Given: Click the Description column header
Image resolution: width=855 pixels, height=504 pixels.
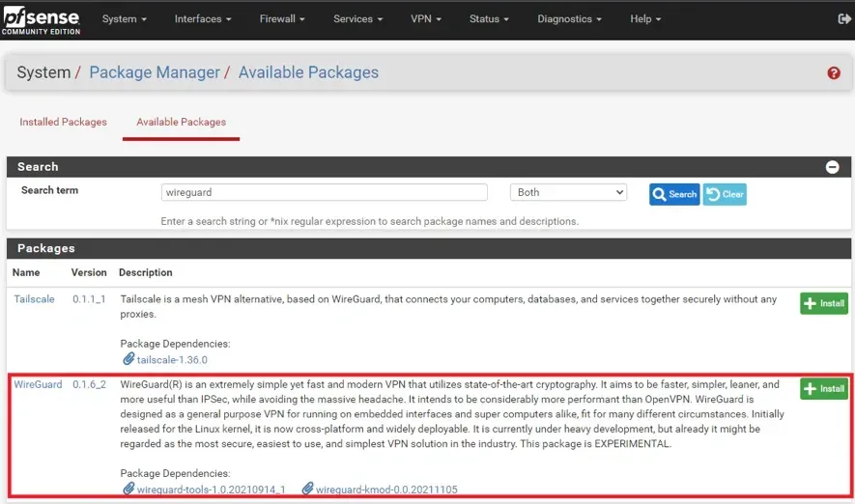Looking at the screenshot, I should [146, 272].
